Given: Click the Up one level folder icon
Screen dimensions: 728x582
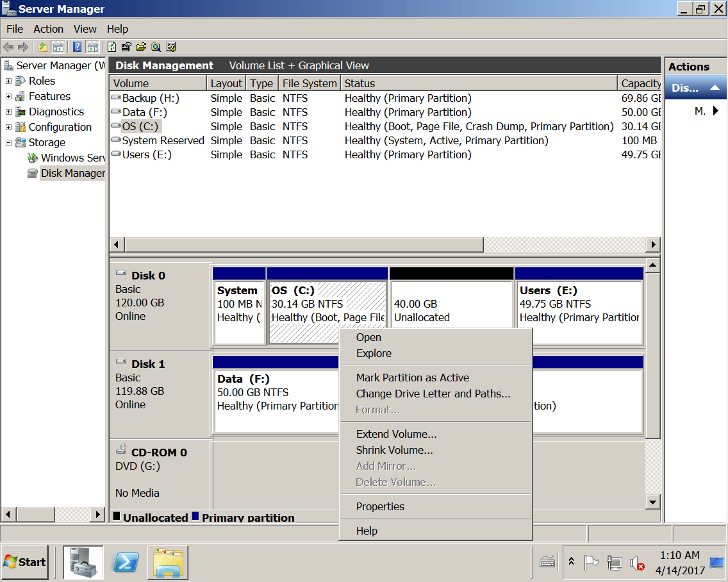Looking at the screenshot, I should [43, 47].
